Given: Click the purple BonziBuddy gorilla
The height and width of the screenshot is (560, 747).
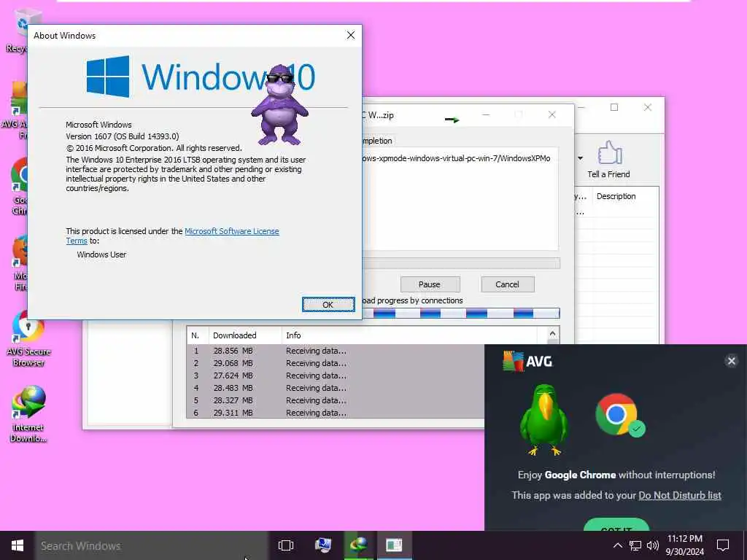Looking at the screenshot, I should point(279,105).
